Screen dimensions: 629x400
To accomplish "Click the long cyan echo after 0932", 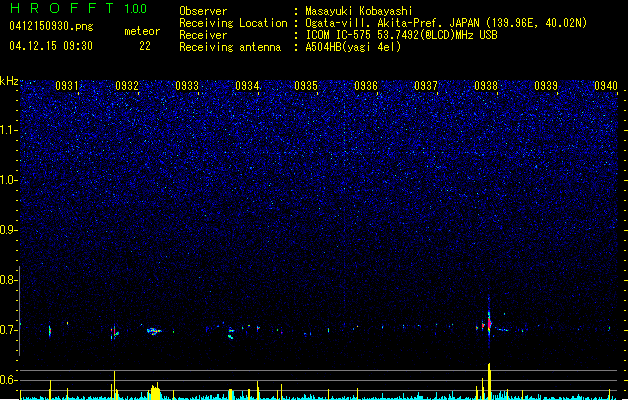I will click(154, 331).
